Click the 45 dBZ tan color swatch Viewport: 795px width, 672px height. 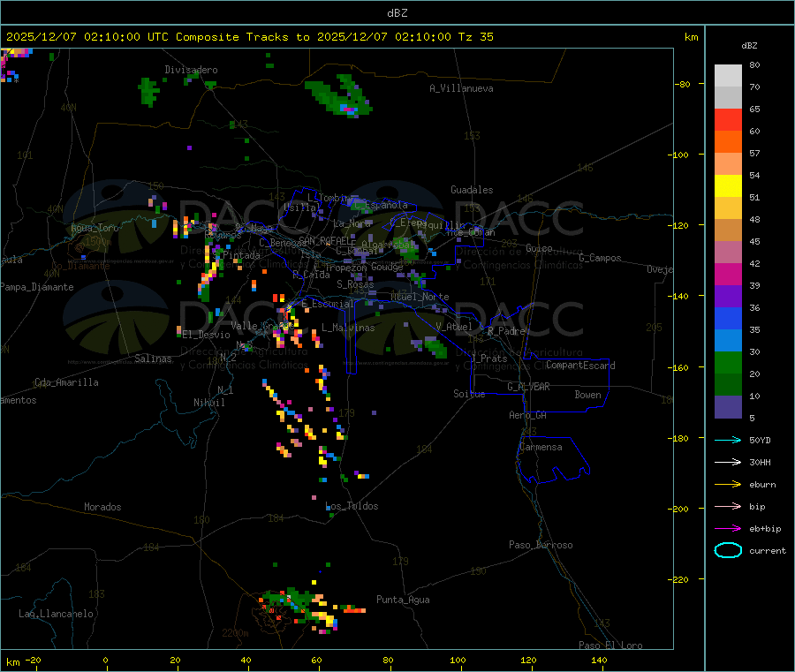tap(728, 230)
